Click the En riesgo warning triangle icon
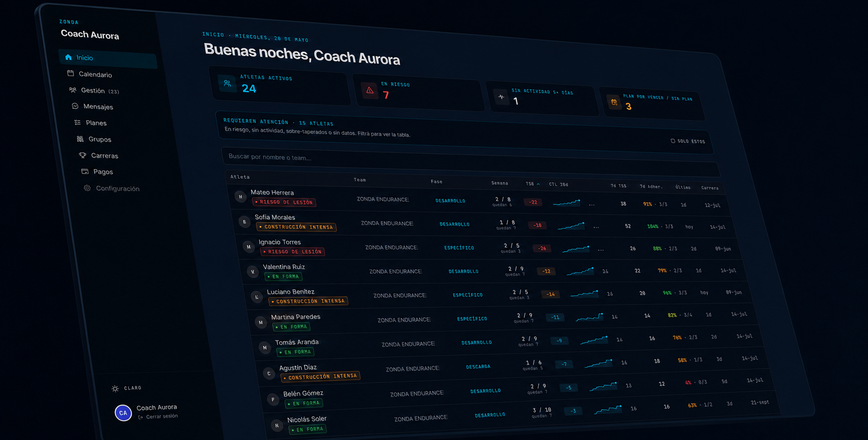 coord(370,90)
